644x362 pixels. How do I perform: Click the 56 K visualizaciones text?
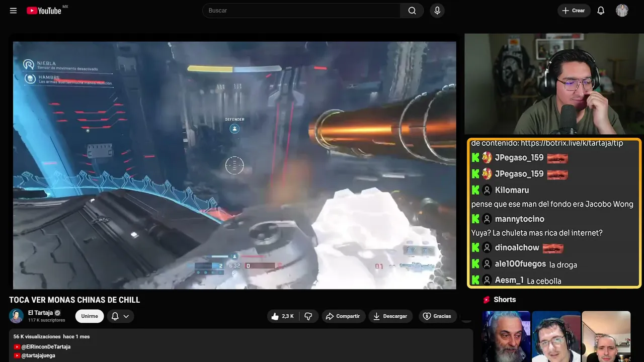point(37,336)
